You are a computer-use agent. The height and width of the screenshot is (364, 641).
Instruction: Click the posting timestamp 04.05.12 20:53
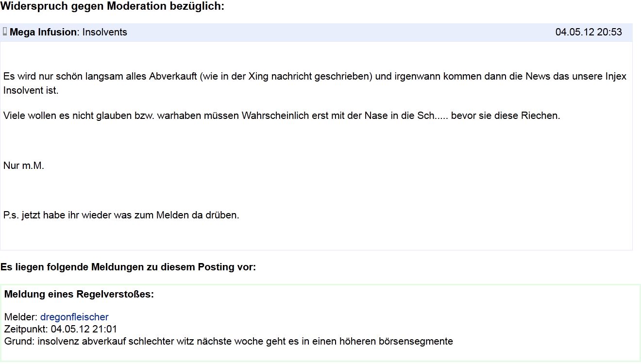pos(589,32)
